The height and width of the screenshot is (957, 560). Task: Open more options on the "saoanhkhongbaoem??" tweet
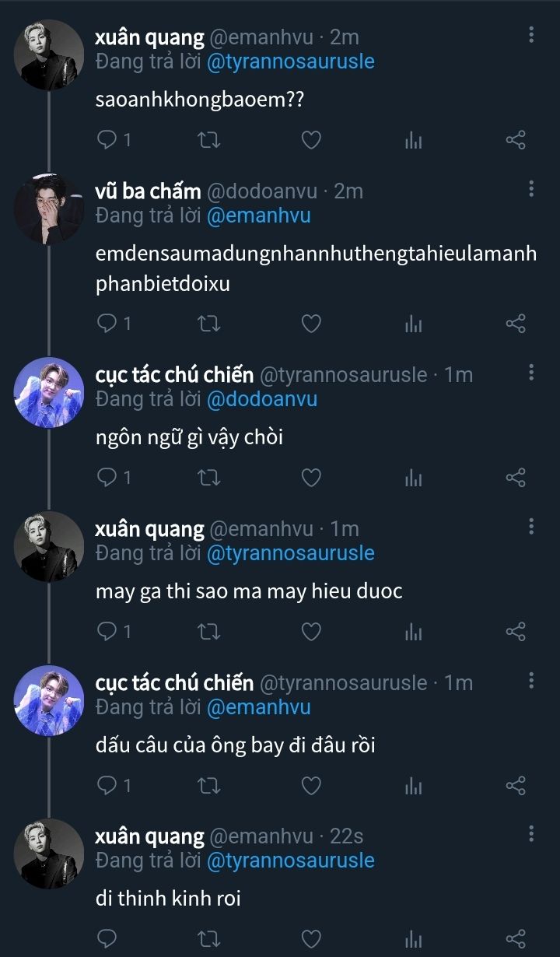coord(531,34)
